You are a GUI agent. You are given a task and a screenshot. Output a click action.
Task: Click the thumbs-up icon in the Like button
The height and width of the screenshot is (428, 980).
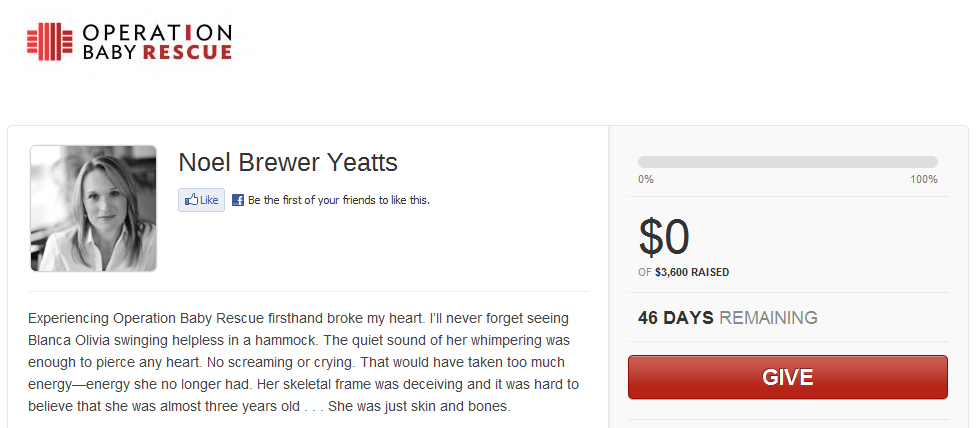point(191,200)
